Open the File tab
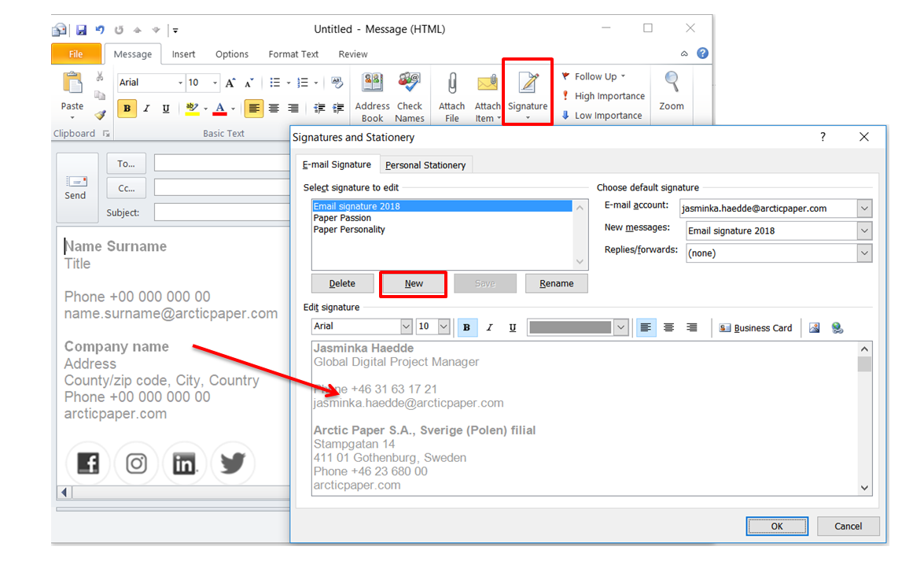924x561 pixels. click(76, 54)
